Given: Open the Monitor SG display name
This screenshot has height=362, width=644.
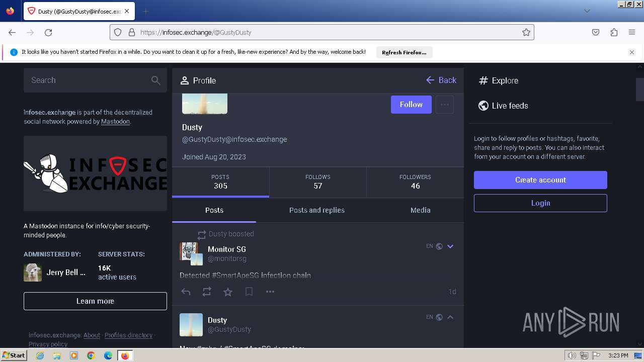Looking at the screenshot, I should [x=227, y=249].
